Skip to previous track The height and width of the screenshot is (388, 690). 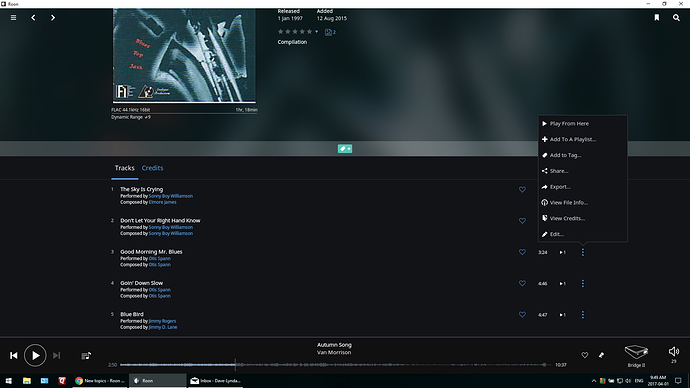pyautogui.click(x=14, y=355)
